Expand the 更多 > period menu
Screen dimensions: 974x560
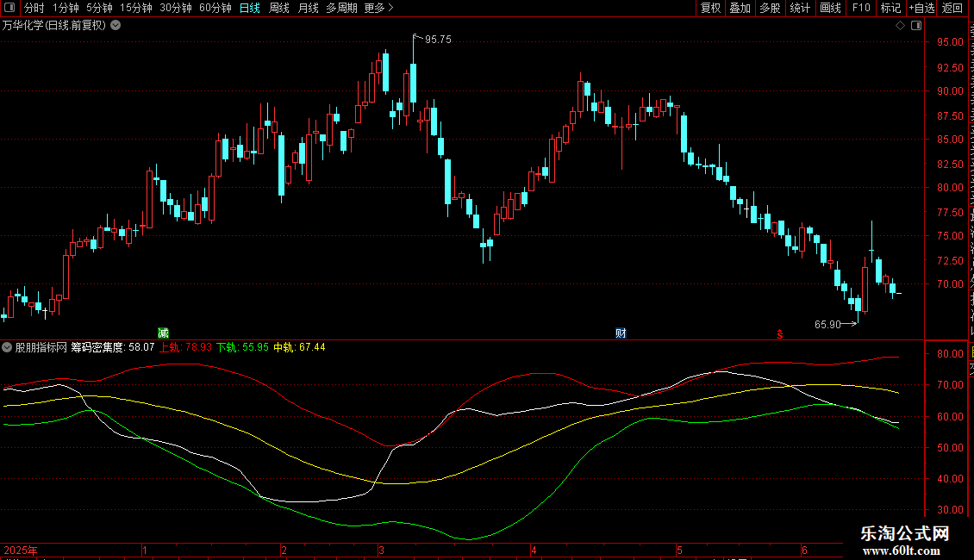378,8
